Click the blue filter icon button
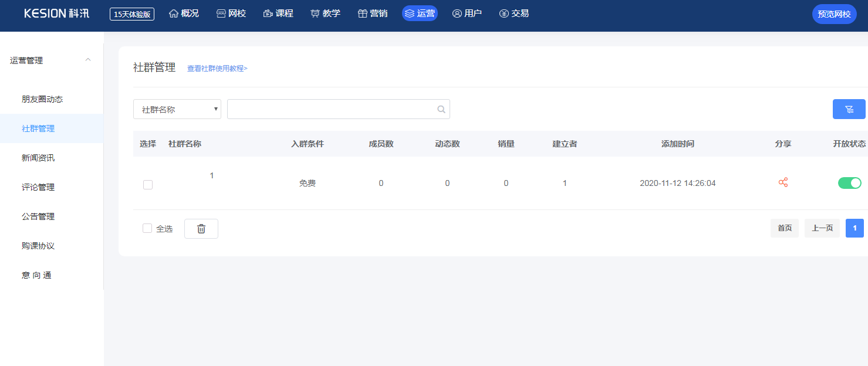The image size is (868, 366). click(x=849, y=109)
